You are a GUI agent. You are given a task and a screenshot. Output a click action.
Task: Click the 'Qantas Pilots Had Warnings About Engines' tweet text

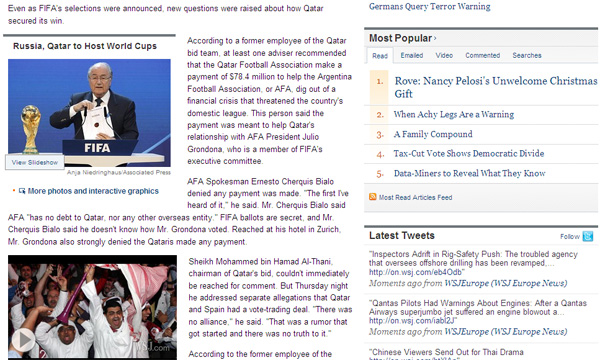[x=478, y=307]
